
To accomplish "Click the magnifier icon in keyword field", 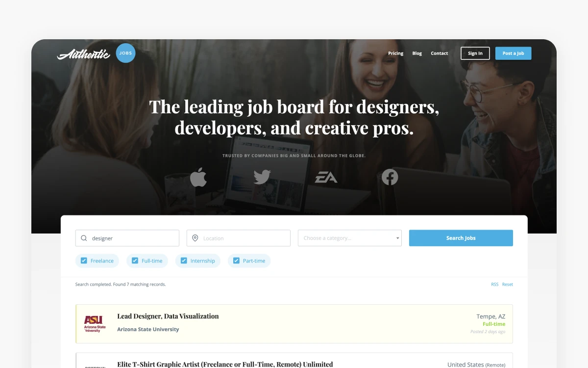I will [84, 238].
